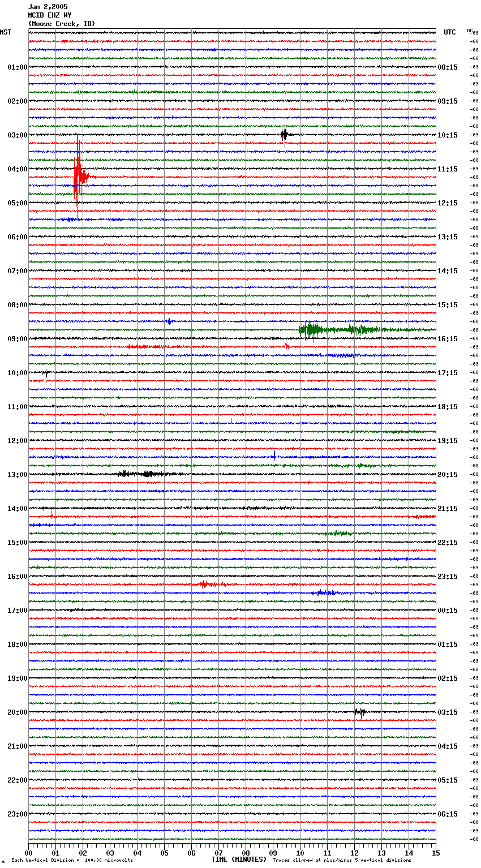The image size is (481, 868).
Task: Click the "22:00" MST hour label
Action: coord(18,780)
